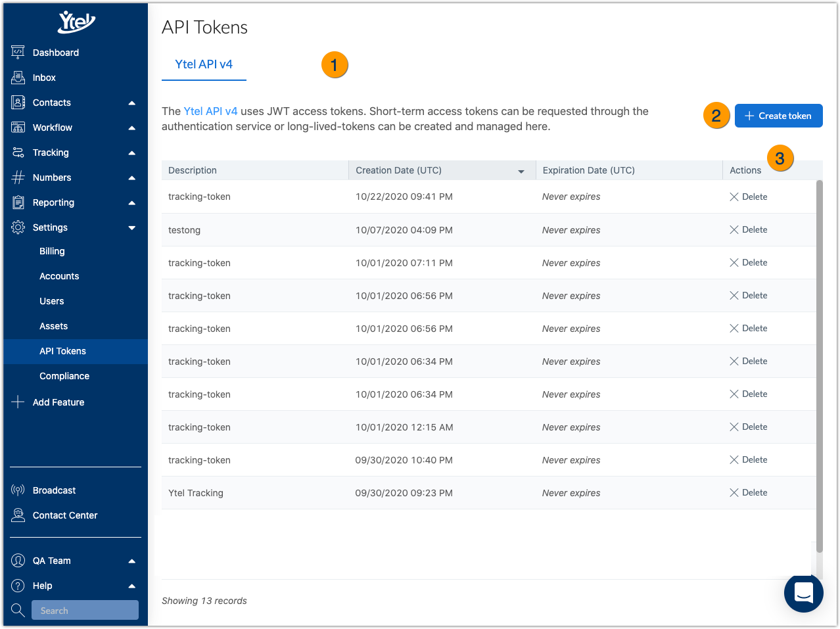Viewport: 840px width, 629px height.
Task: Click the Add Feature label
Action: point(58,402)
